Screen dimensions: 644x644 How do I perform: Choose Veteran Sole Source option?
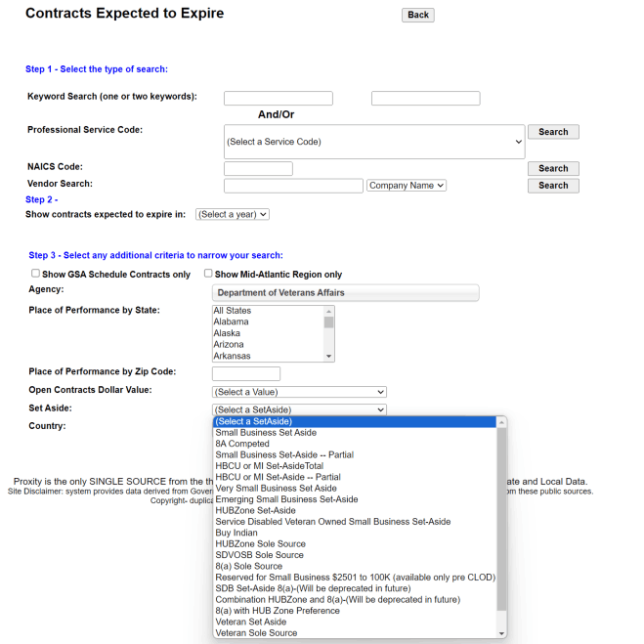(x=355, y=633)
